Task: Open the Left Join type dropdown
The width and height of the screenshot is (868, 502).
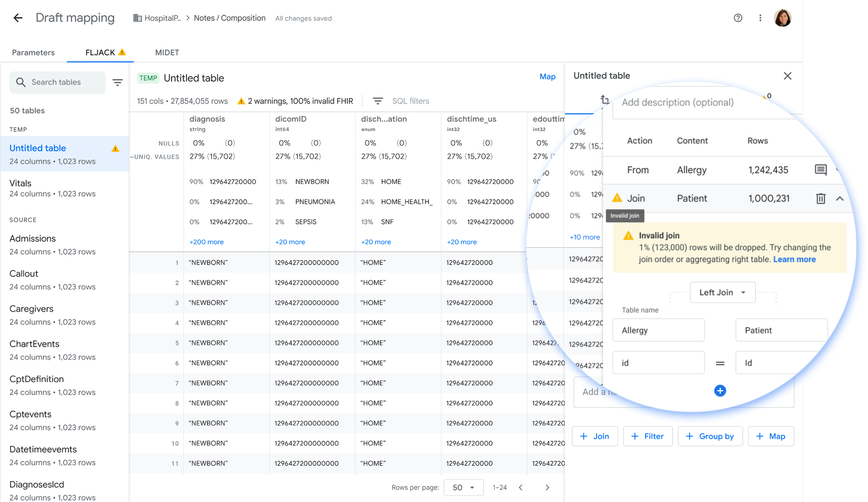Action: point(722,292)
